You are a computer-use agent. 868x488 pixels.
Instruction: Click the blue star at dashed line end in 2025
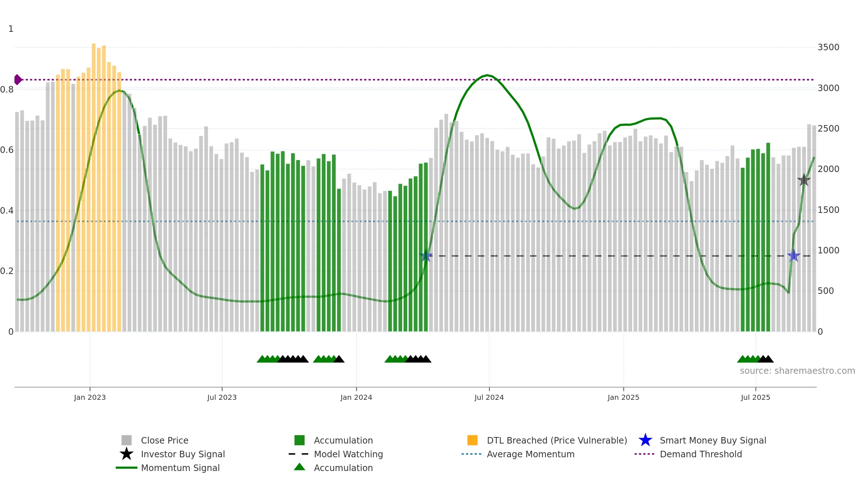coord(793,256)
